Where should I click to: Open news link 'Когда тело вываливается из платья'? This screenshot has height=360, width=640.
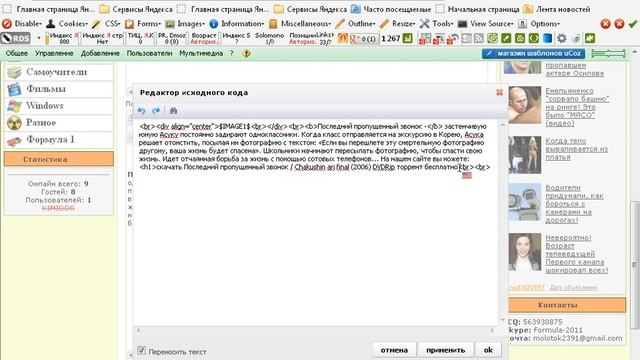[x=576, y=149]
